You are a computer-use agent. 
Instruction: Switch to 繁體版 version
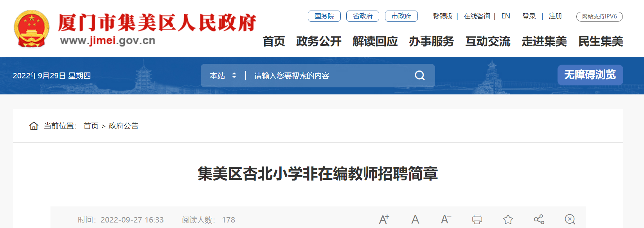click(443, 16)
